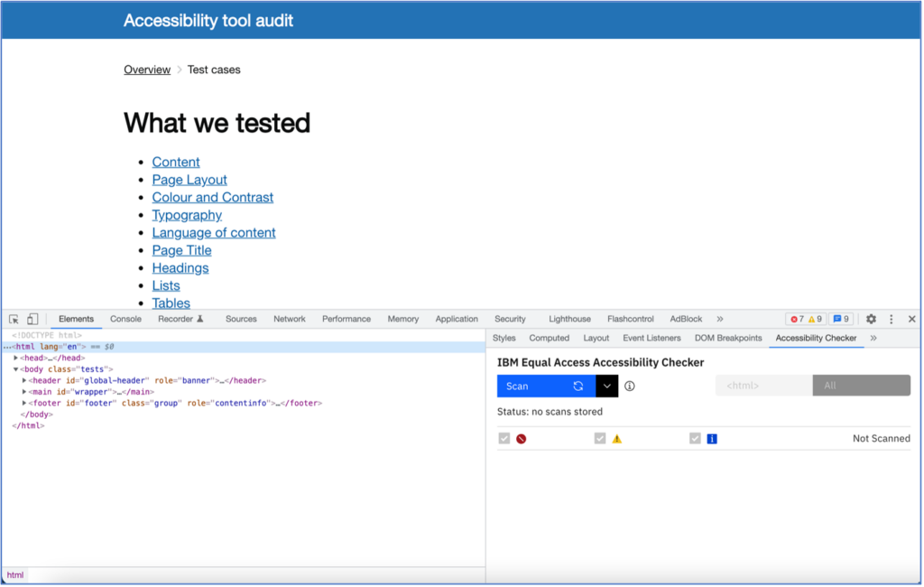924x587 pixels.
Task: Open the Tables link
Action: (x=171, y=303)
